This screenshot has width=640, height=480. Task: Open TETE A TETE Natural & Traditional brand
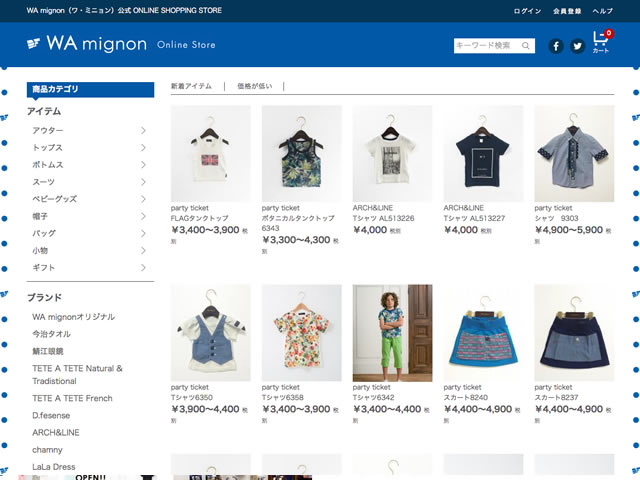coord(78,375)
